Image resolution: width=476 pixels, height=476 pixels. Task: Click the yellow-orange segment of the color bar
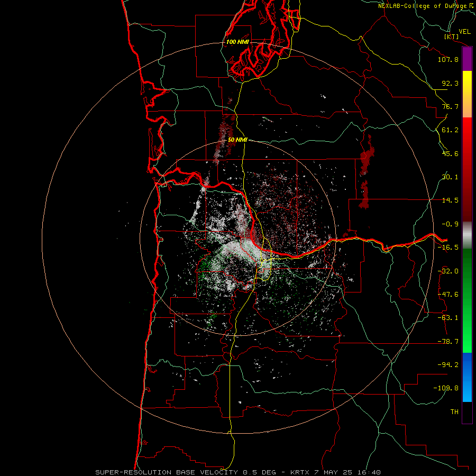coord(467,94)
